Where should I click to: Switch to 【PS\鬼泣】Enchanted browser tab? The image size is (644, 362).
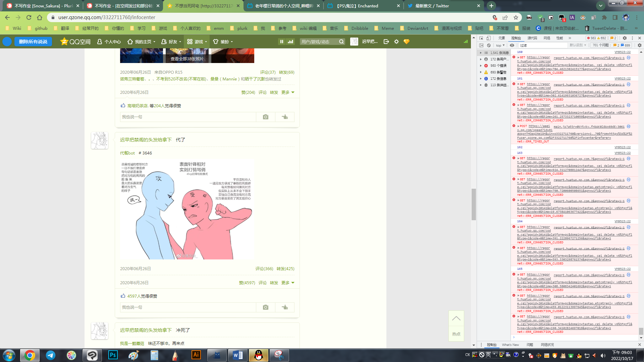click(x=363, y=6)
